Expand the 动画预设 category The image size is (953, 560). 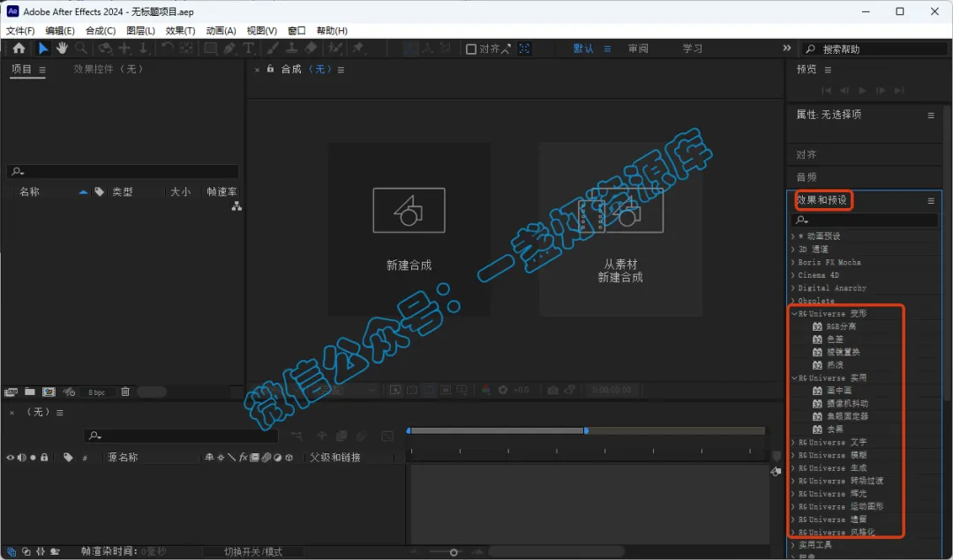click(x=793, y=236)
